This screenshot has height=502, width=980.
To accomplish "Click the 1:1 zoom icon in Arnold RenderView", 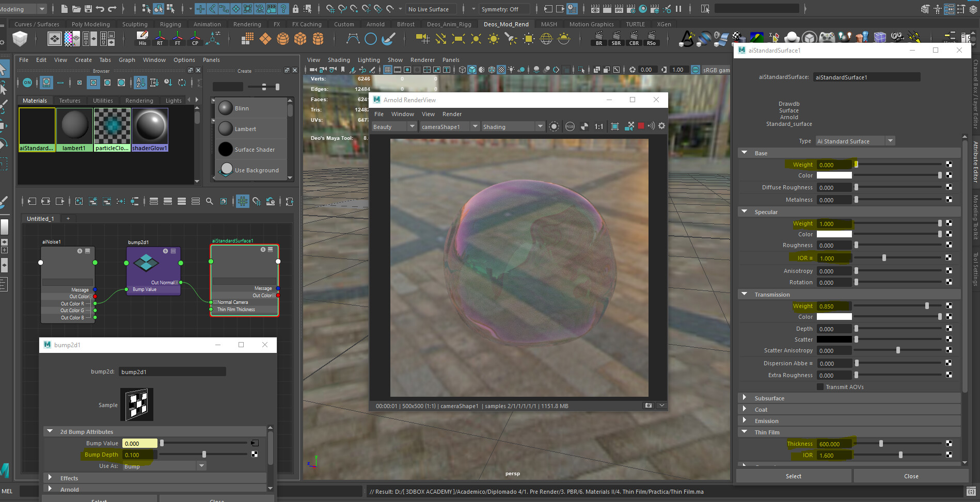I will (x=598, y=126).
